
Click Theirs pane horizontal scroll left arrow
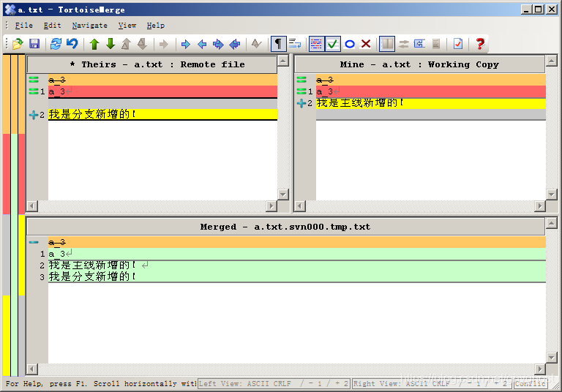[32, 206]
